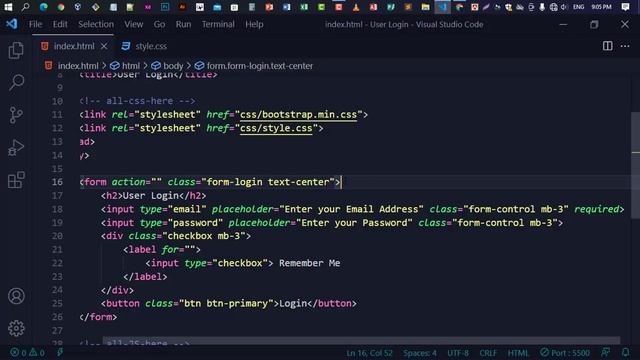Expand the index.html breadcrumb
Image resolution: width=640 pixels, height=360 pixels.
(78, 66)
